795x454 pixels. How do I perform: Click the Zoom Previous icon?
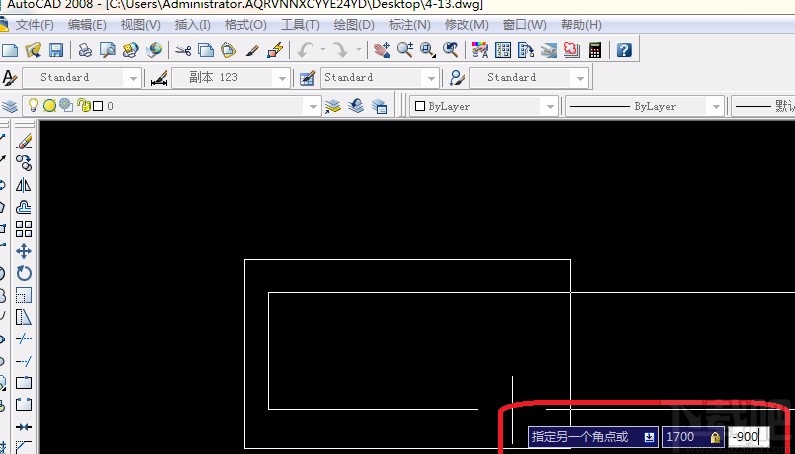coord(451,50)
